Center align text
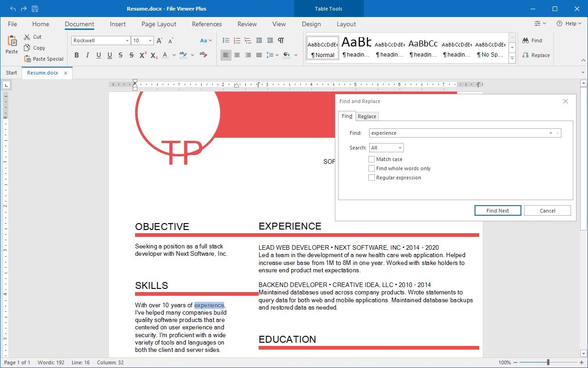588x368 pixels. [x=237, y=55]
